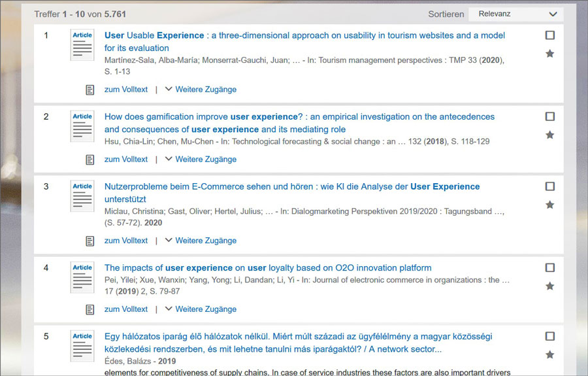Star result 5 by Édes, Balázs
The height and width of the screenshot is (376, 588).
[549, 354]
